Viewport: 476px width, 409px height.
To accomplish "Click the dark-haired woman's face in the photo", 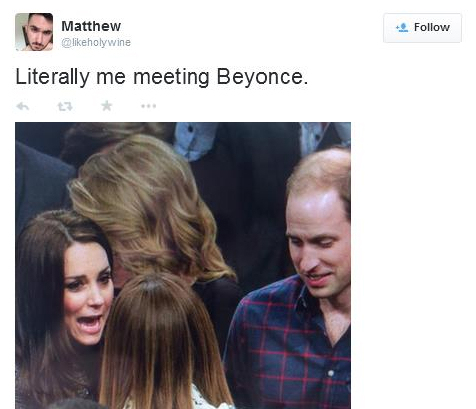I will [87, 293].
